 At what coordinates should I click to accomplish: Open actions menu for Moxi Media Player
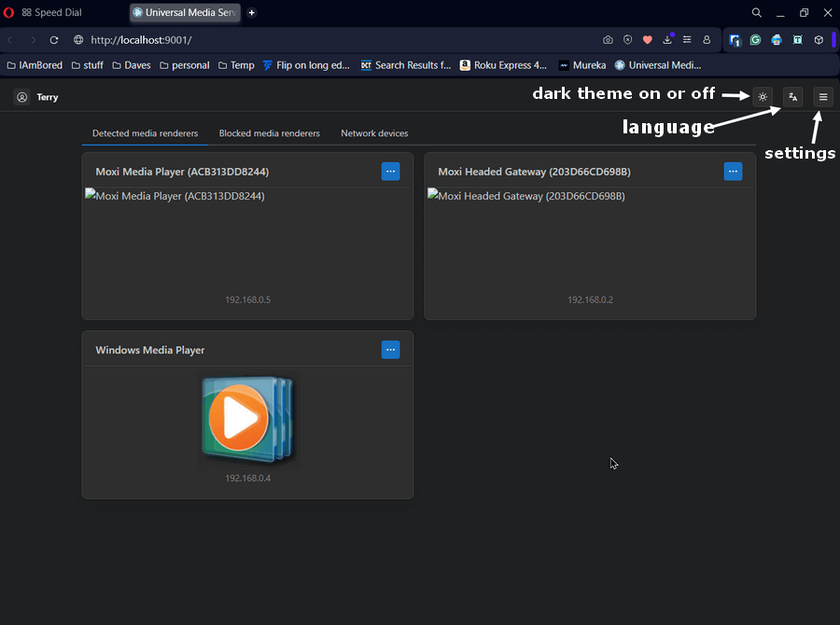click(390, 172)
